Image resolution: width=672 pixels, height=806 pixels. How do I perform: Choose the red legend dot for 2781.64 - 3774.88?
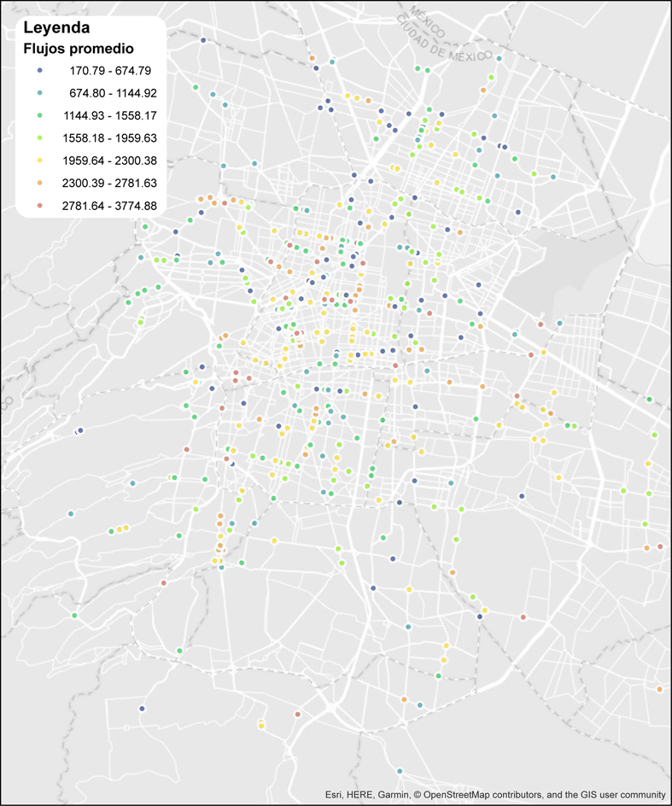click(40, 204)
